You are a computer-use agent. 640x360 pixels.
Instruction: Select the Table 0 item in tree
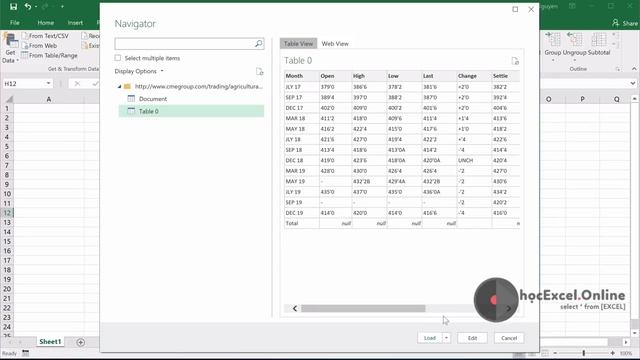(191, 111)
